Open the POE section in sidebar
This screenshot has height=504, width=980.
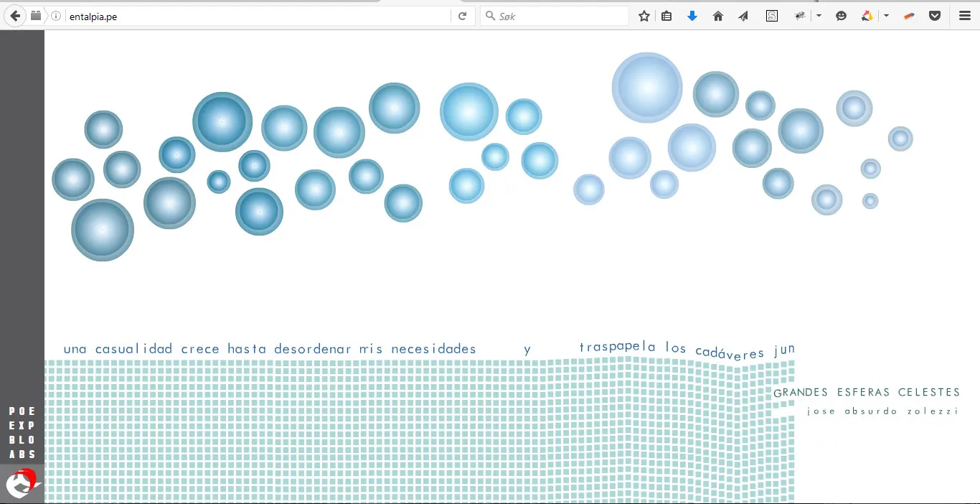[22, 411]
